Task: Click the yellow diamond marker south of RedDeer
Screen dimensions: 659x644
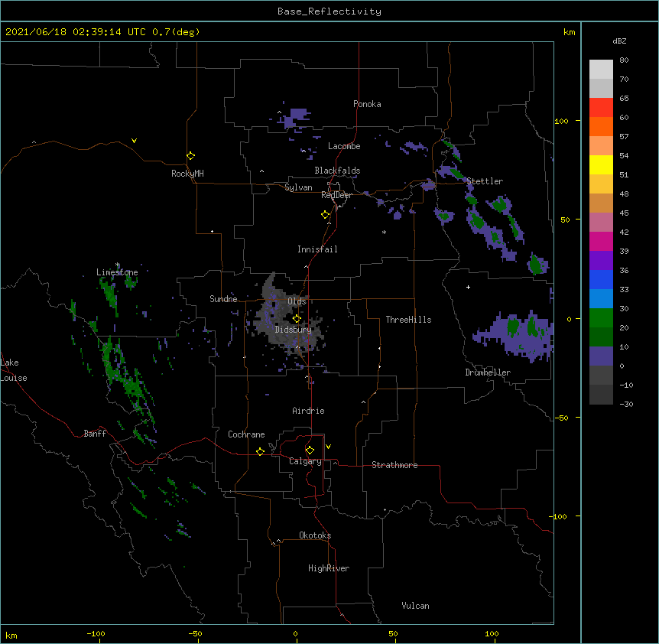Action: click(x=325, y=215)
